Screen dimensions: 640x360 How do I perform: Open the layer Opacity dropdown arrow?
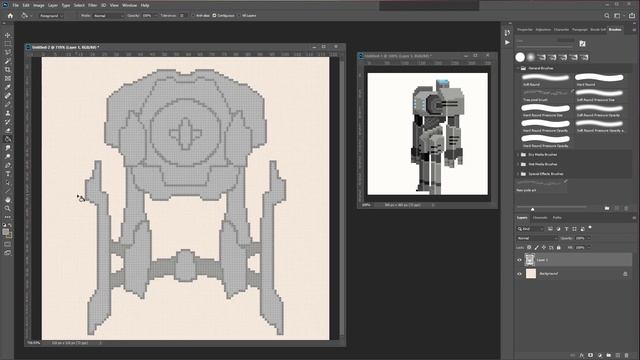pos(589,238)
